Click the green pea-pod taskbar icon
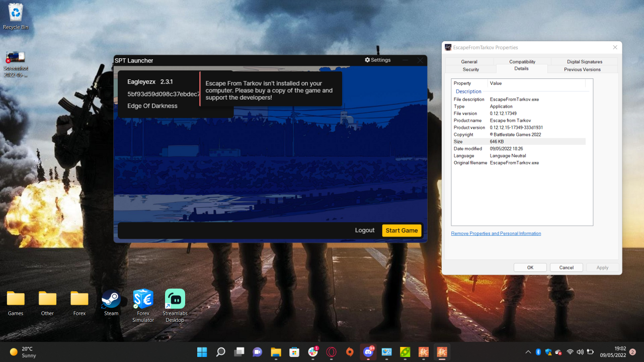Viewport: 644px width, 362px height. (x=405, y=352)
